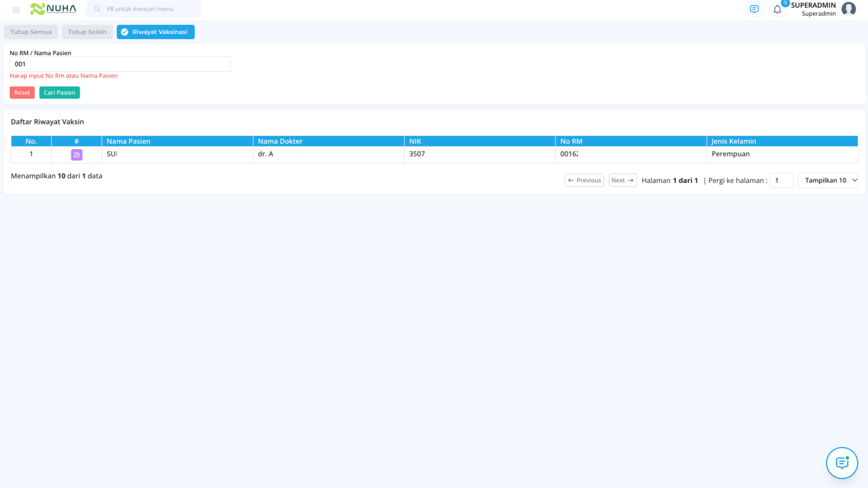Click the Nama Dokter column header
This screenshot has height=488, width=868.
click(x=329, y=142)
